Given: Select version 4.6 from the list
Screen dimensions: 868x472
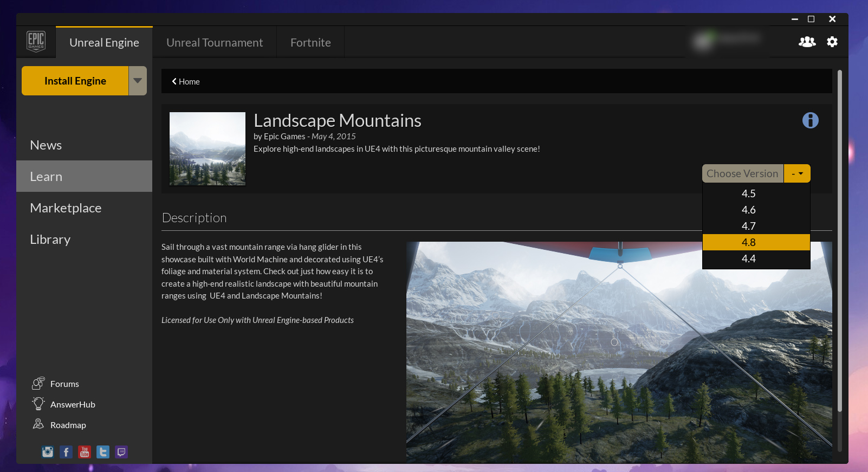Looking at the screenshot, I should (x=756, y=210).
